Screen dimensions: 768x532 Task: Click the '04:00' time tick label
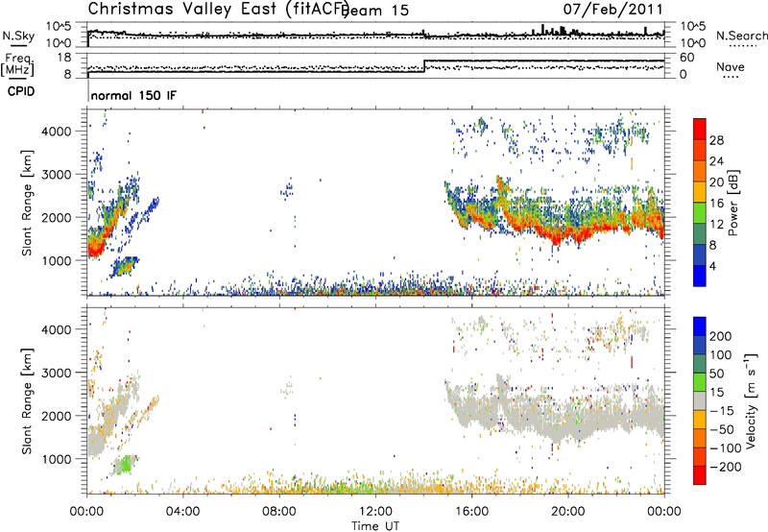183,512
